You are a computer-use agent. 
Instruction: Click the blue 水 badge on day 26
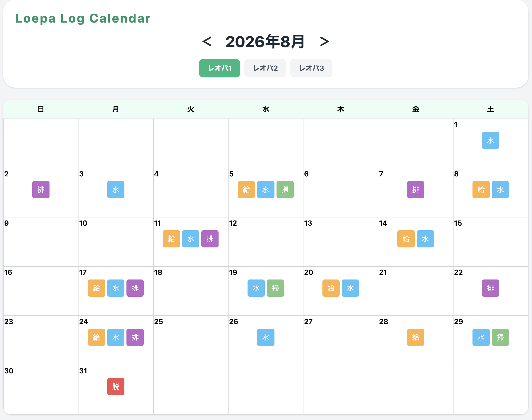[266, 337]
